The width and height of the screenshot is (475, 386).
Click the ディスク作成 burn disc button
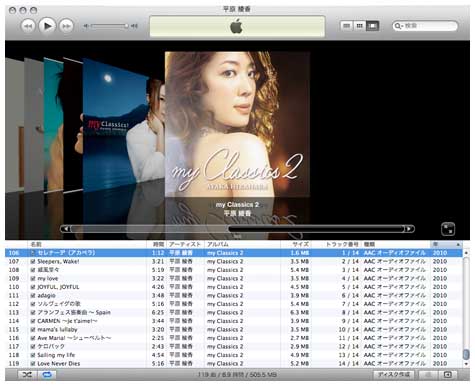click(x=393, y=375)
